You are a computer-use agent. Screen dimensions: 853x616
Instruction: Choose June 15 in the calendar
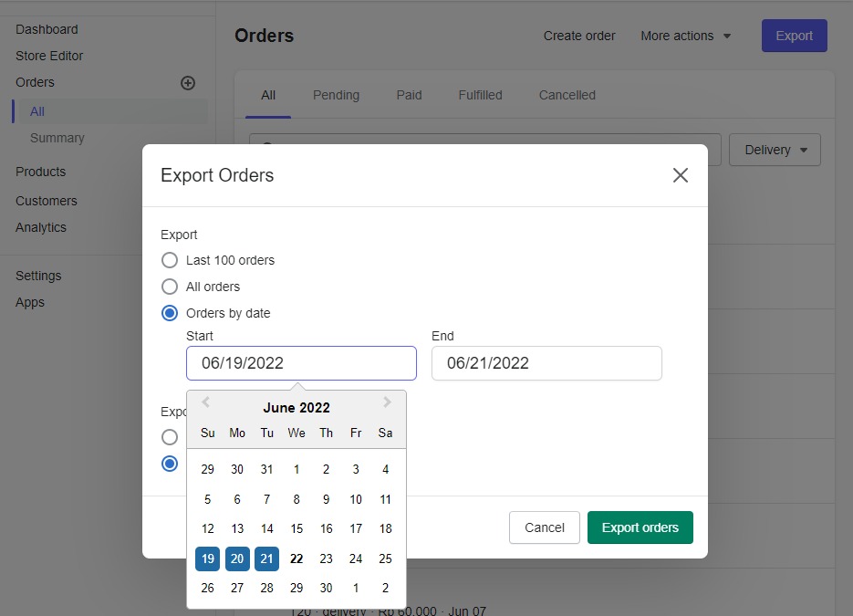coord(296,529)
